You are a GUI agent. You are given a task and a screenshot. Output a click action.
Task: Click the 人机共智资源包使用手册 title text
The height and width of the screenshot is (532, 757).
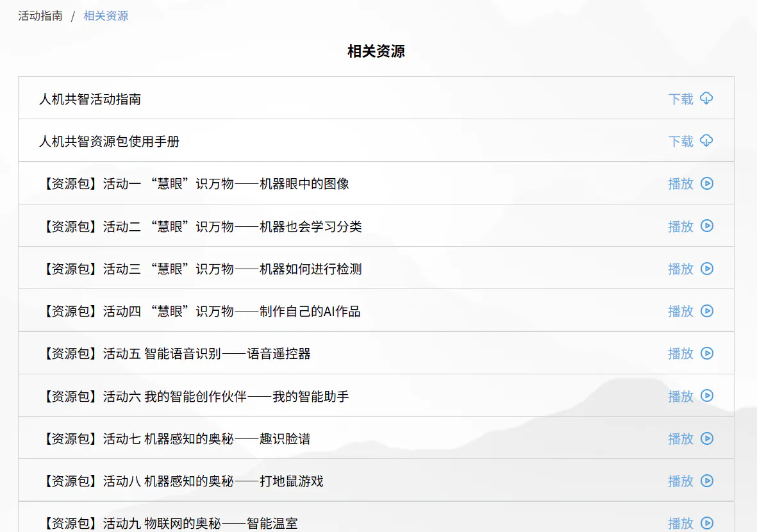click(109, 142)
